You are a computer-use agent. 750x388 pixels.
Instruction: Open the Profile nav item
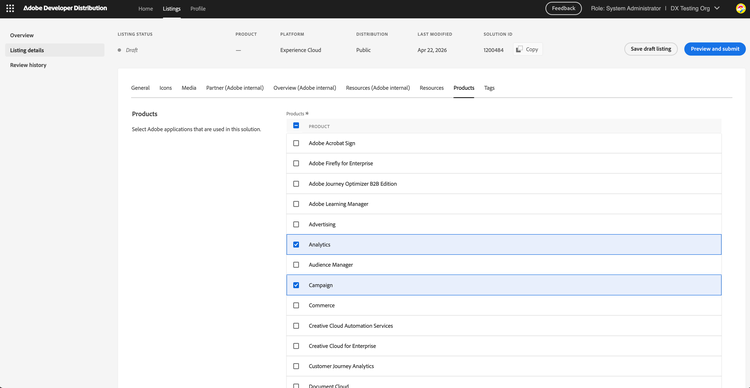coord(198,9)
